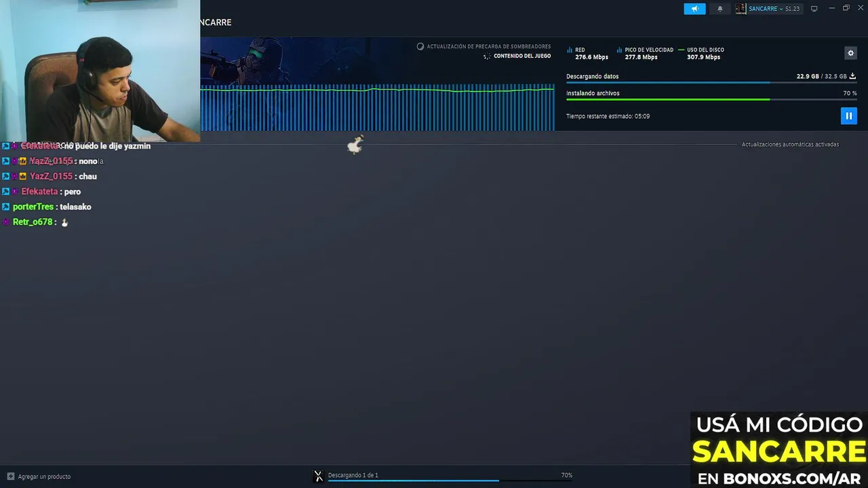Click the streamer webcam overlay
This screenshot has height=488, width=868.
100,70
